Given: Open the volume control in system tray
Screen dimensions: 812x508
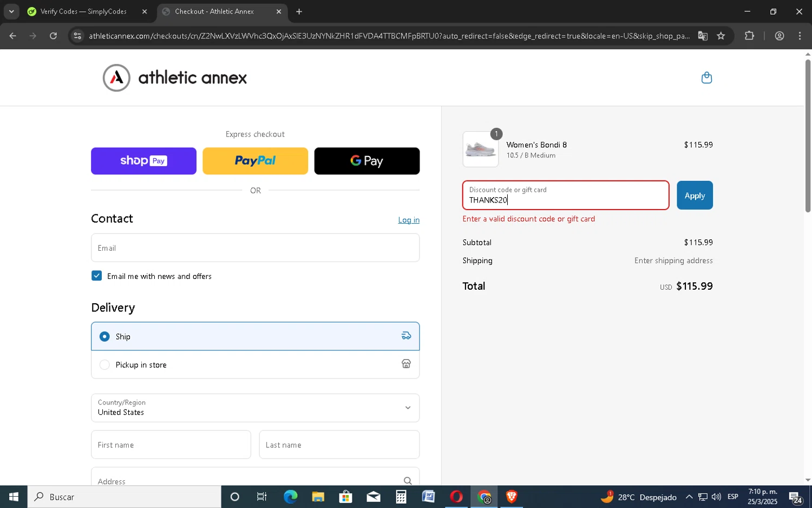Looking at the screenshot, I should (x=716, y=497).
